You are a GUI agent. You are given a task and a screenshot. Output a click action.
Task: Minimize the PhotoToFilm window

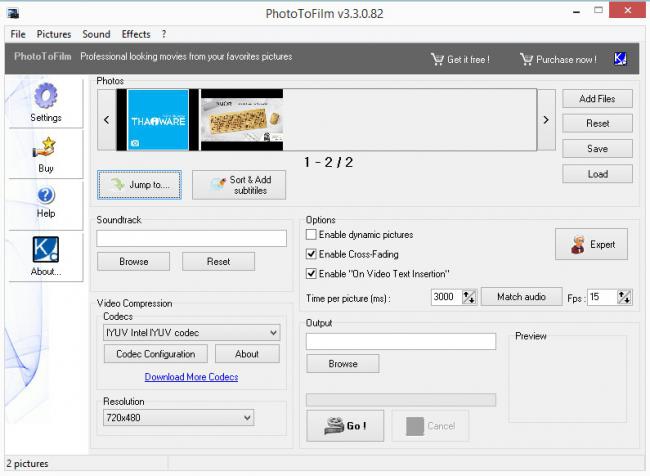tap(576, 12)
